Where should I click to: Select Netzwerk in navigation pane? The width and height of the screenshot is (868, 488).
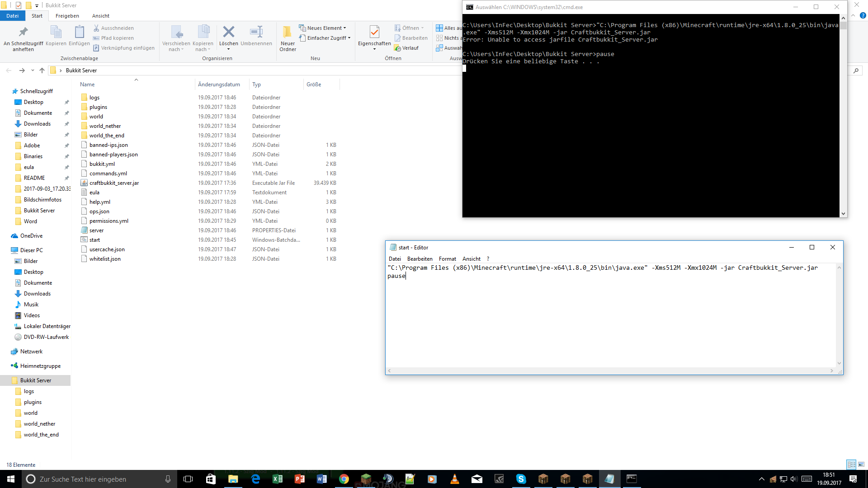(31, 352)
